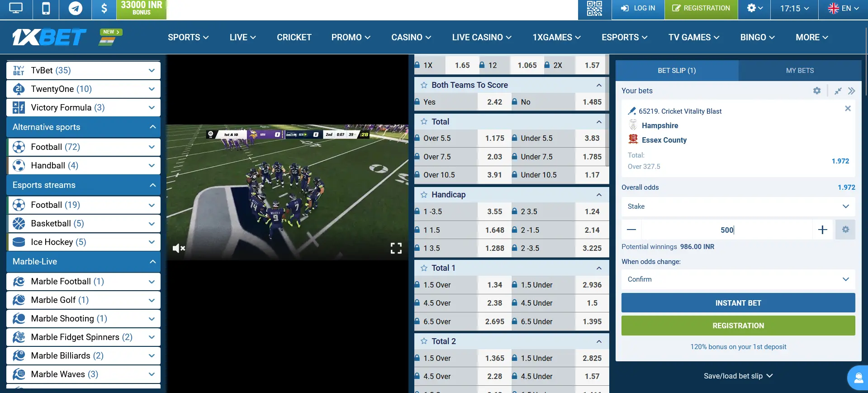This screenshot has height=393, width=868.
Task: Remove Hampshire vs Essex County bet
Action: 848,108
